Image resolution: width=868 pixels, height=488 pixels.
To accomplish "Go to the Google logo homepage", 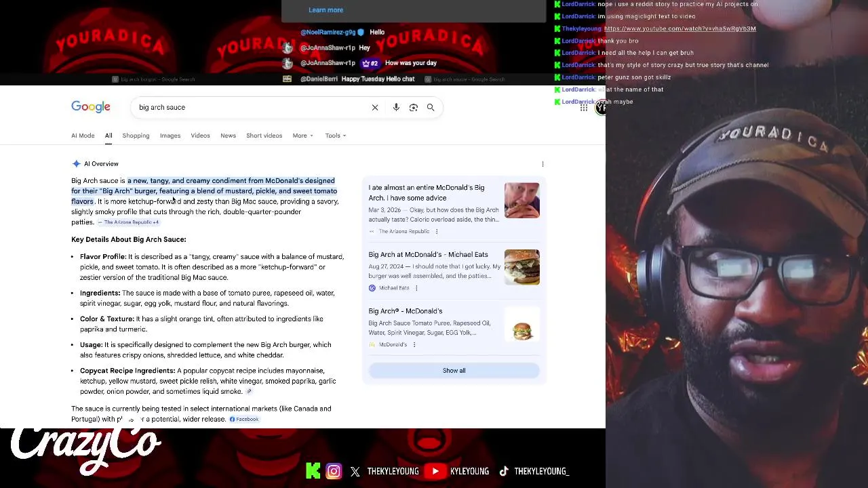I will point(91,107).
